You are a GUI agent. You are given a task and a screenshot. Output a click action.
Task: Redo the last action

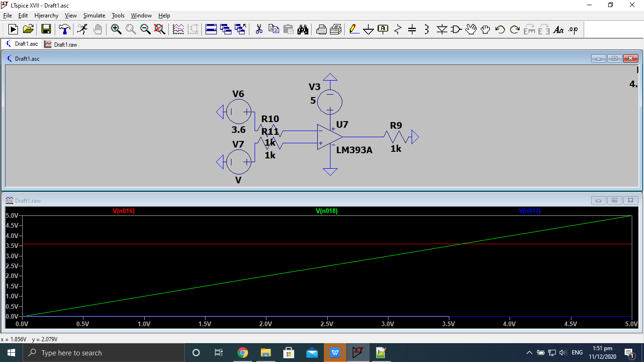(x=515, y=29)
